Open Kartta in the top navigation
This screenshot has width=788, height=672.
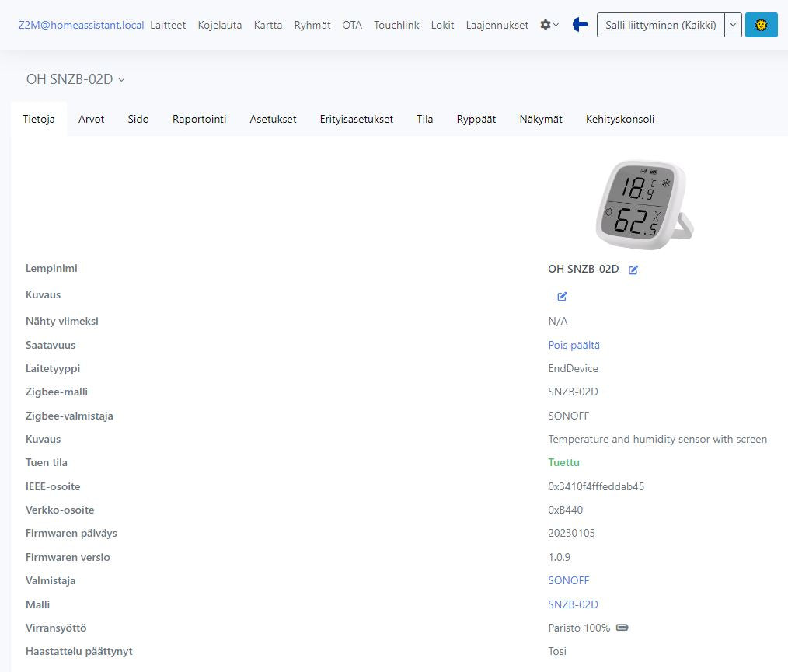point(267,25)
